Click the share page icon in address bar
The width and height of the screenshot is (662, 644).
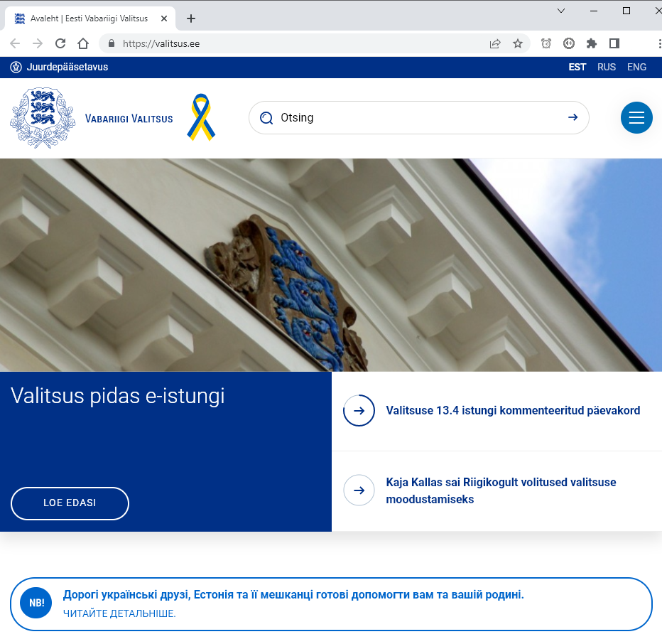tap(495, 43)
